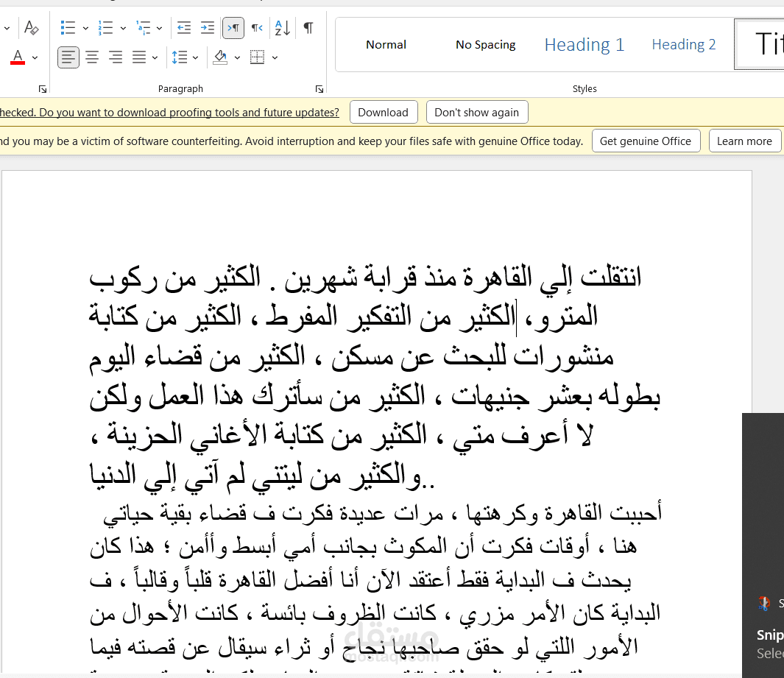This screenshot has height=678, width=784.
Task: Toggle show paragraph marks
Action: pos(308,27)
